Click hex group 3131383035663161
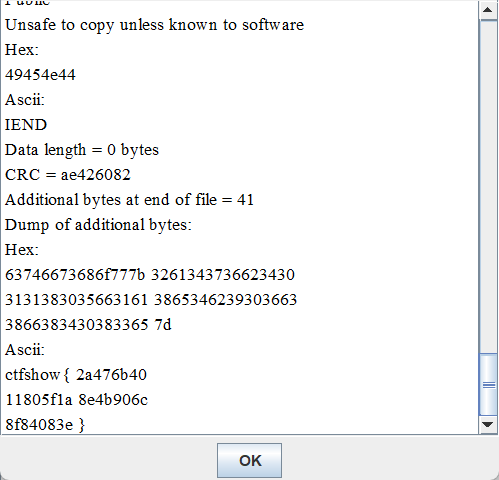 point(76,300)
